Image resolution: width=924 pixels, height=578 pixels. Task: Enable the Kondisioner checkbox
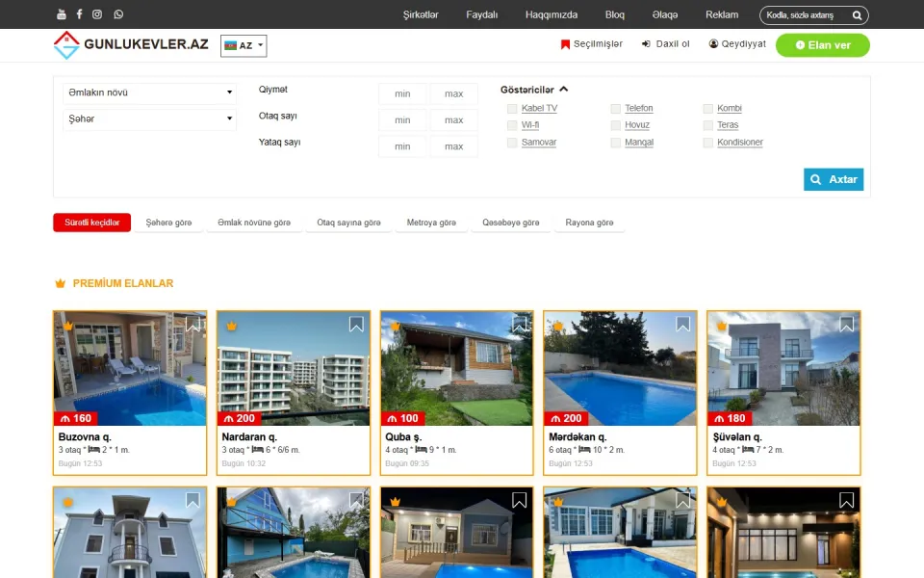pyautogui.click(x=707, y=143)
